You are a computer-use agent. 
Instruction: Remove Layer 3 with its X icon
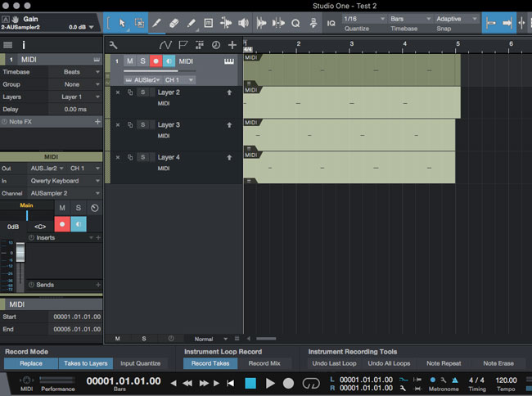(x=118, y=125)
